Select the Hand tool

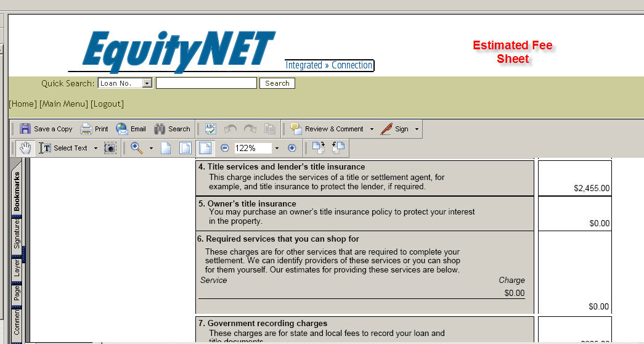coord(25,148)
